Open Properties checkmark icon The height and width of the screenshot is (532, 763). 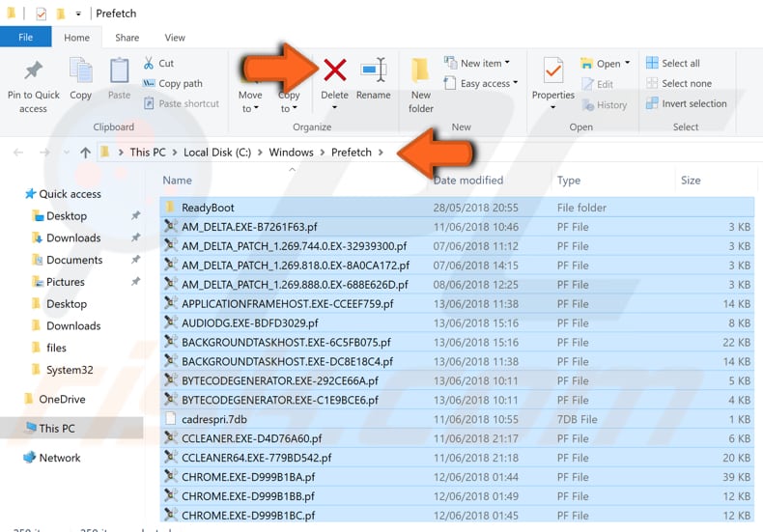click(x=552, y=71)
